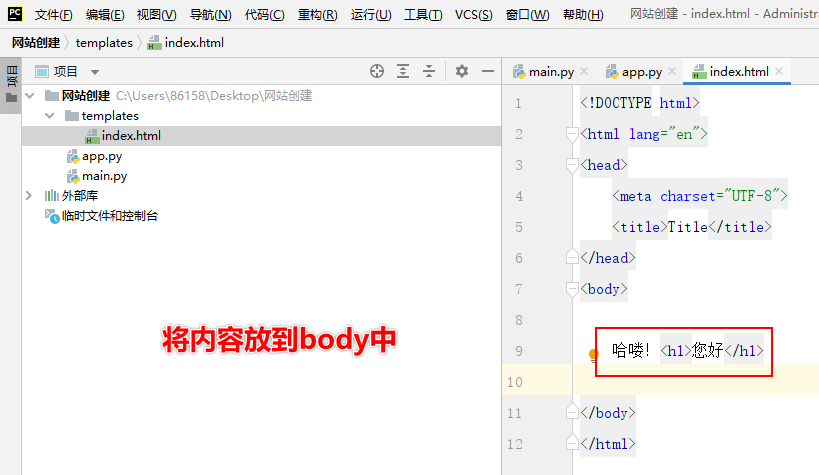Click the PyCharm application logo icon
This screenshot has width=819, height=475.
pos(15,14)
